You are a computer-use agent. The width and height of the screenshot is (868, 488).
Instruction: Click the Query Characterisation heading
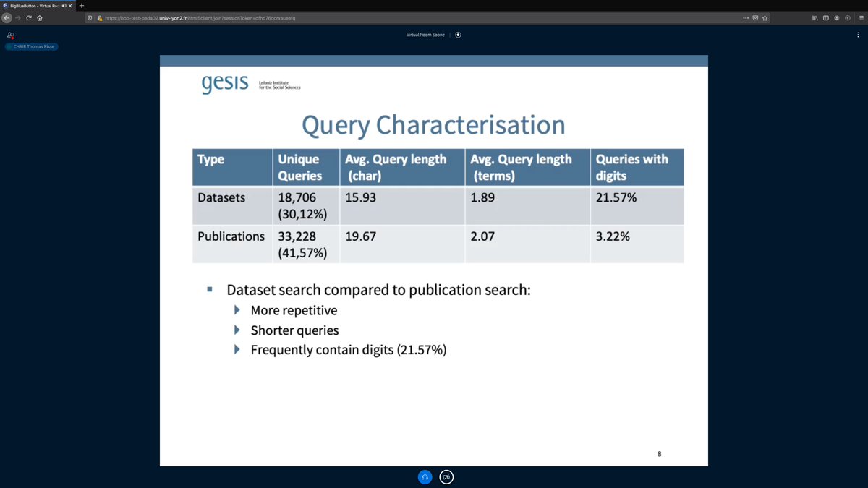click(x=433, y=125)
